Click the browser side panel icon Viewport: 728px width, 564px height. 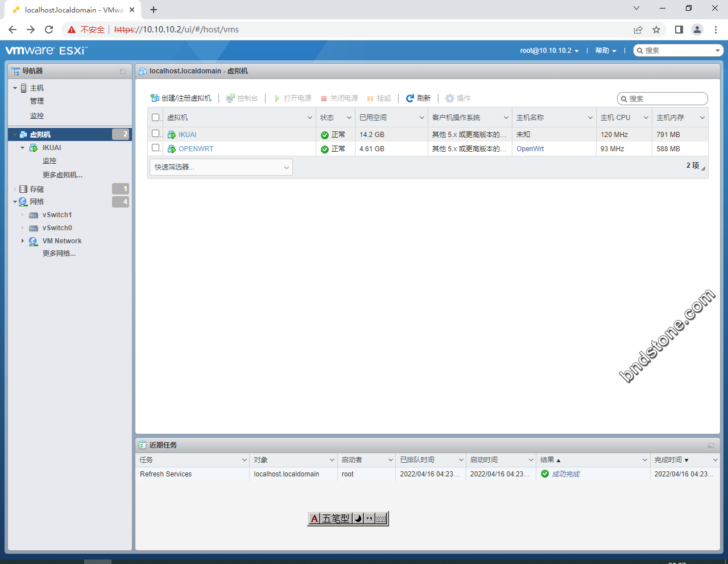click(679, 30)
